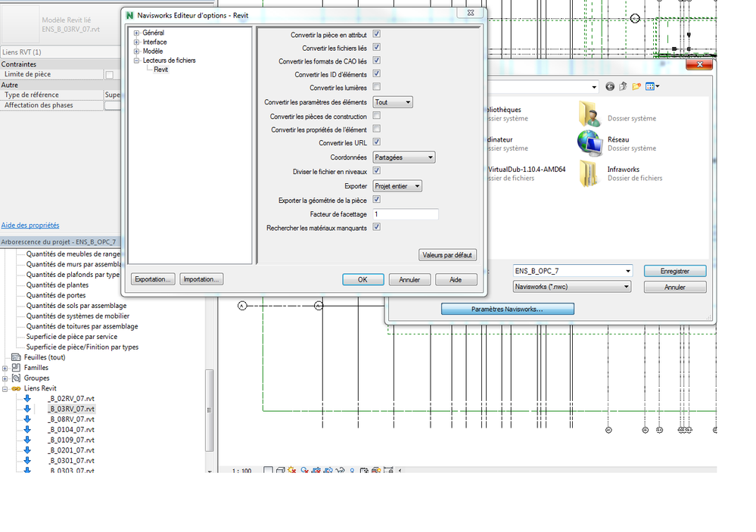
Task: Click the reveal constraints icon at far right
Action: click(x=388, y=470)
